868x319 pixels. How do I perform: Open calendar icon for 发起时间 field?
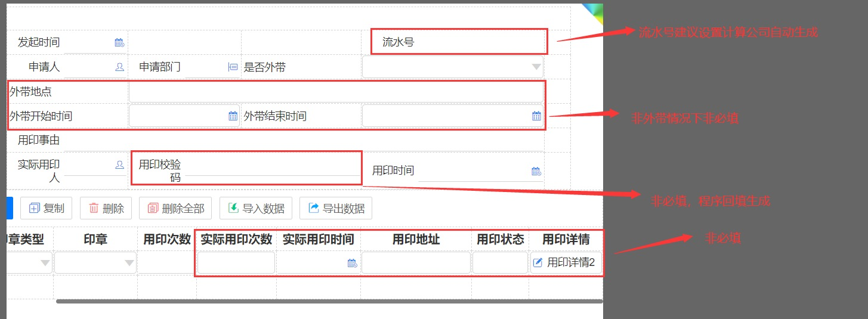click(119, 42)
